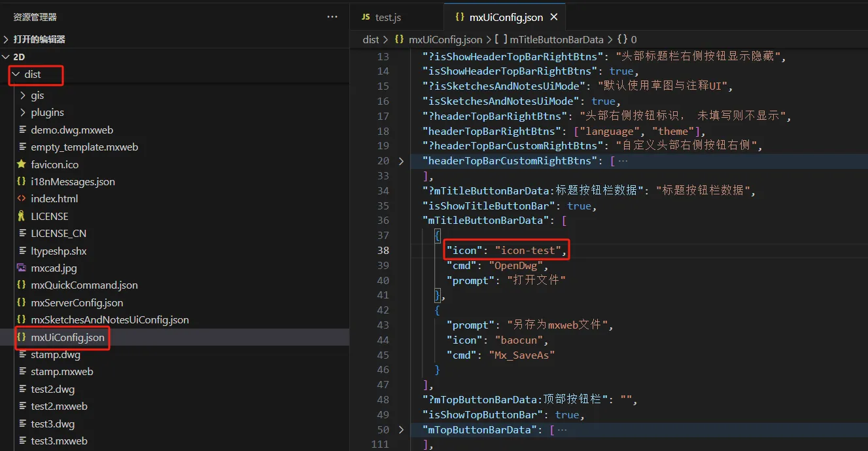Click JSON icon beside mxServerConfig.json
The height and width of the screenshot is (451, 868).
22,302
